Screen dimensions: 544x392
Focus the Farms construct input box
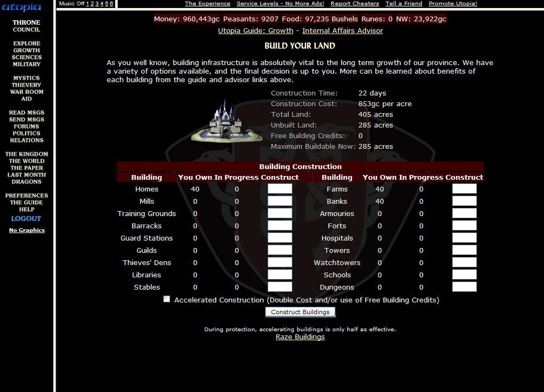coord(464,189)
